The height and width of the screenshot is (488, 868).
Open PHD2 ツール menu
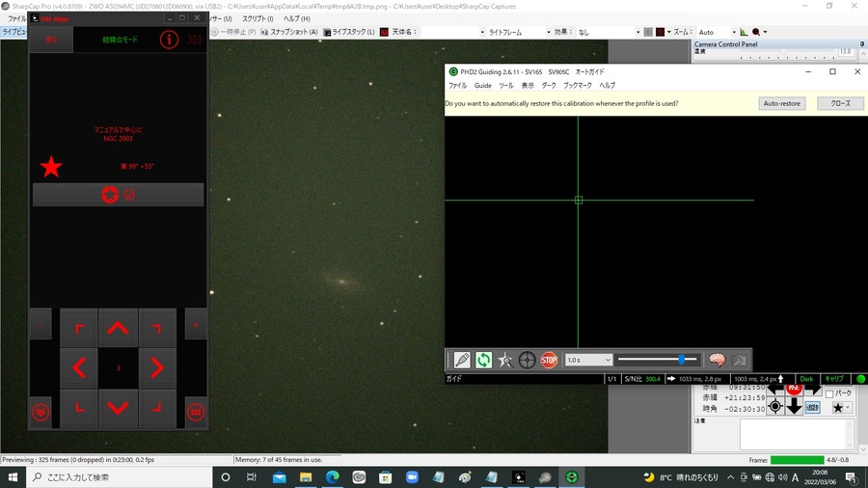click(506, 85)
